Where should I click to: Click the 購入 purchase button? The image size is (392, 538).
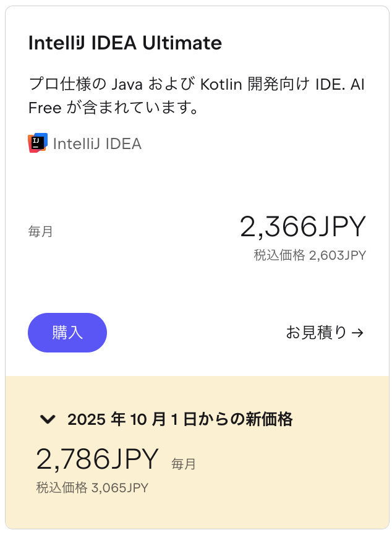[67, 333]
